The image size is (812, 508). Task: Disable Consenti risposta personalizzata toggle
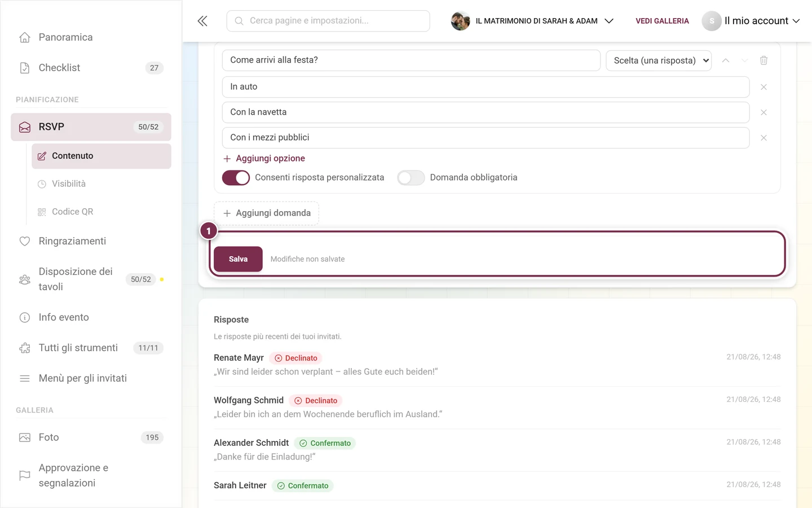[236, 178]
